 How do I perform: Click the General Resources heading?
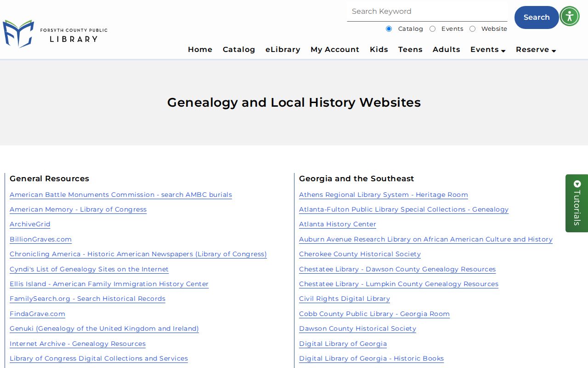click(49, 178)
